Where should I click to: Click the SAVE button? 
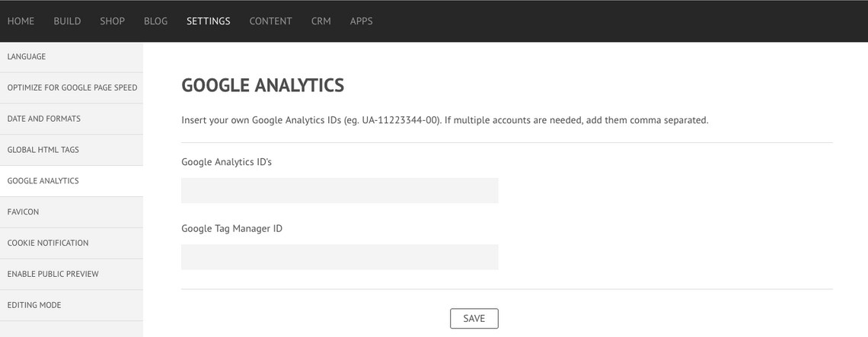pos(474,318)
